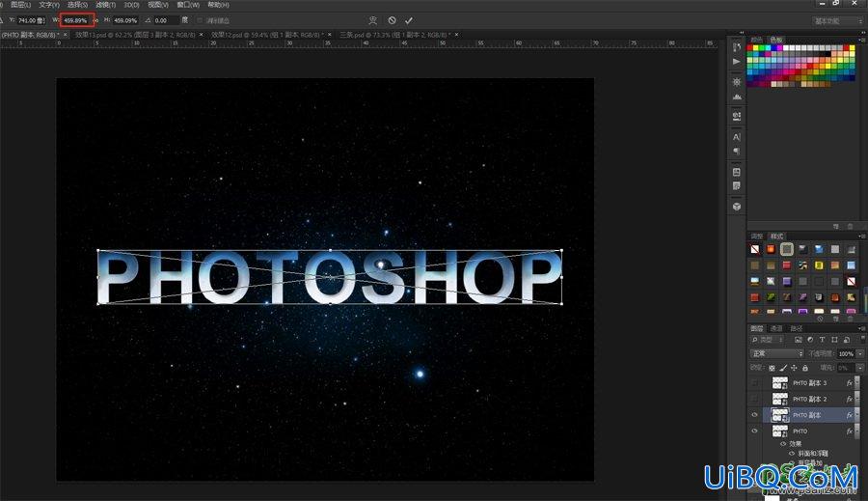The width and height of the screenshot is (868, 501).
Task: Open the 文字(Y) menu
Action: coord(49,5)
